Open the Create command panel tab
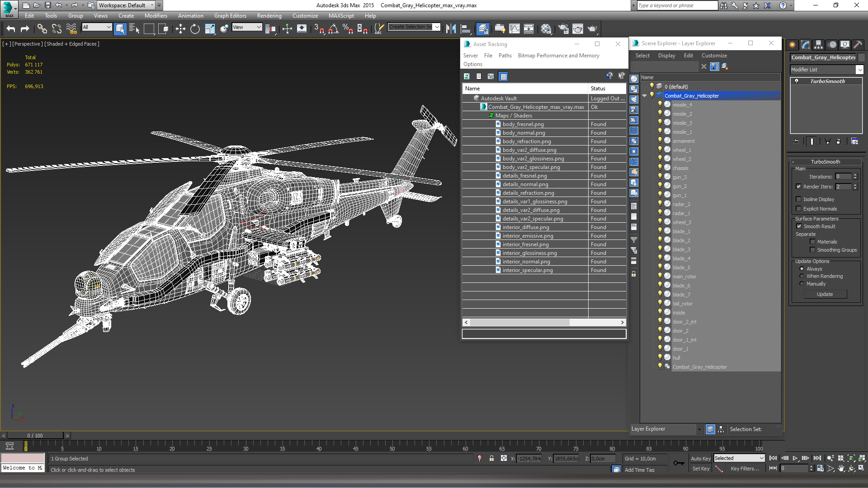 (792, 44)
